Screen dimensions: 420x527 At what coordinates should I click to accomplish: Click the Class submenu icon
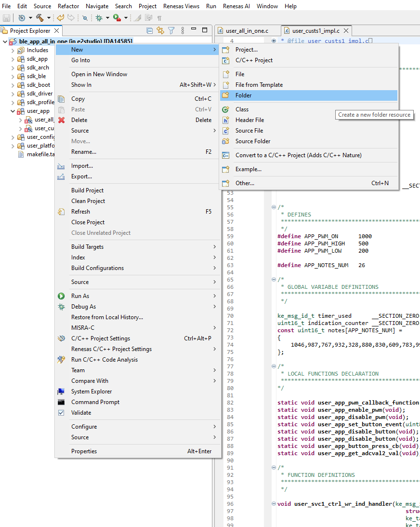coord(225,109)
